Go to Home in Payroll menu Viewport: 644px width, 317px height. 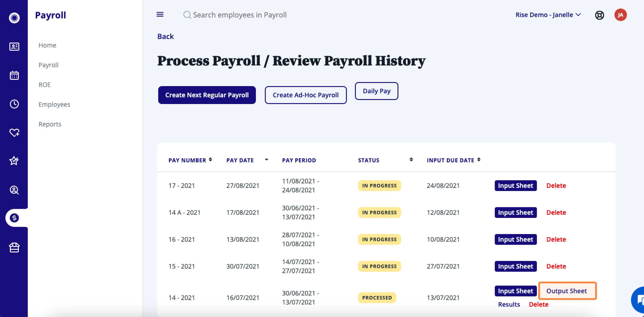(47, 45)
